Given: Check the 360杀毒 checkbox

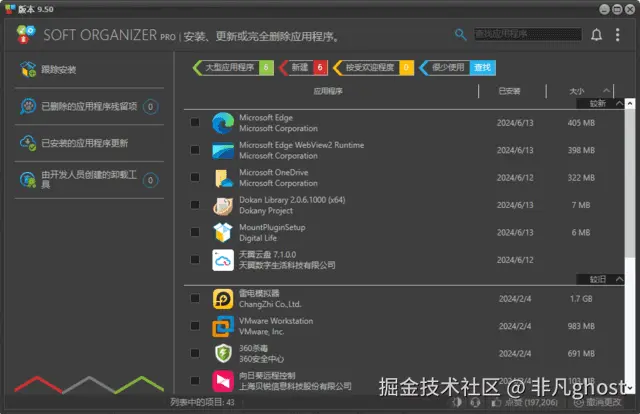Looking at the screenshot, I should (195, 353).
